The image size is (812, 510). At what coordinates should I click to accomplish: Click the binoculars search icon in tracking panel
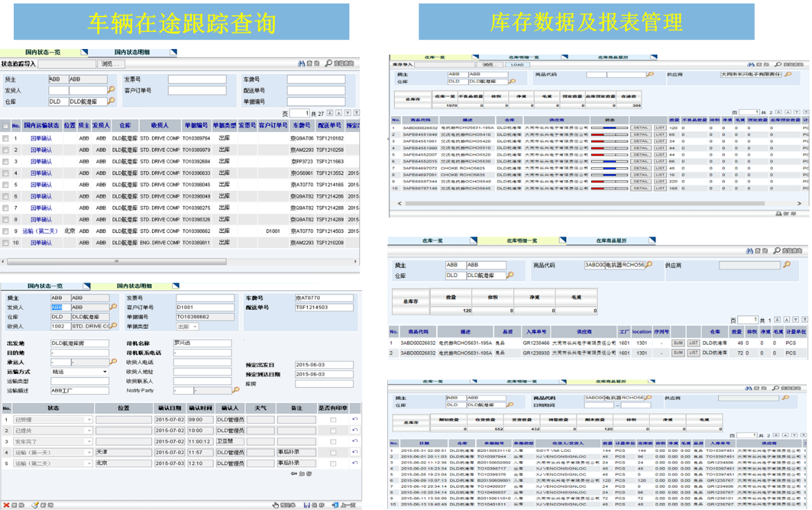click(x=302, y=64)
